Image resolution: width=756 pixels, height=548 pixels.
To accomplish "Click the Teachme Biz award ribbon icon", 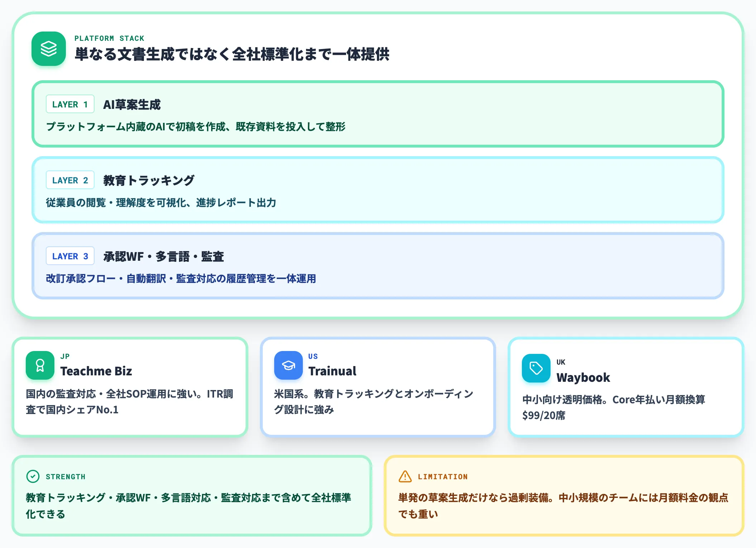I will tap(40, 365).
